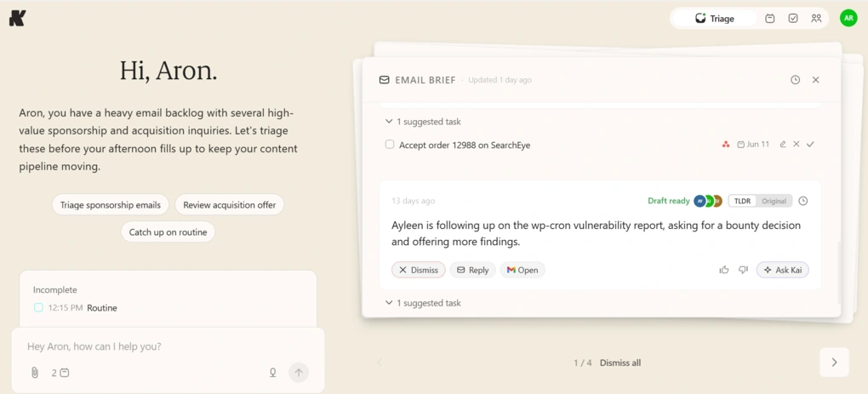The height and width of the screenshot is (394, 868).
Task: Open the tasks checkmark icon in top bar
Action: click(x=793, y=18)
